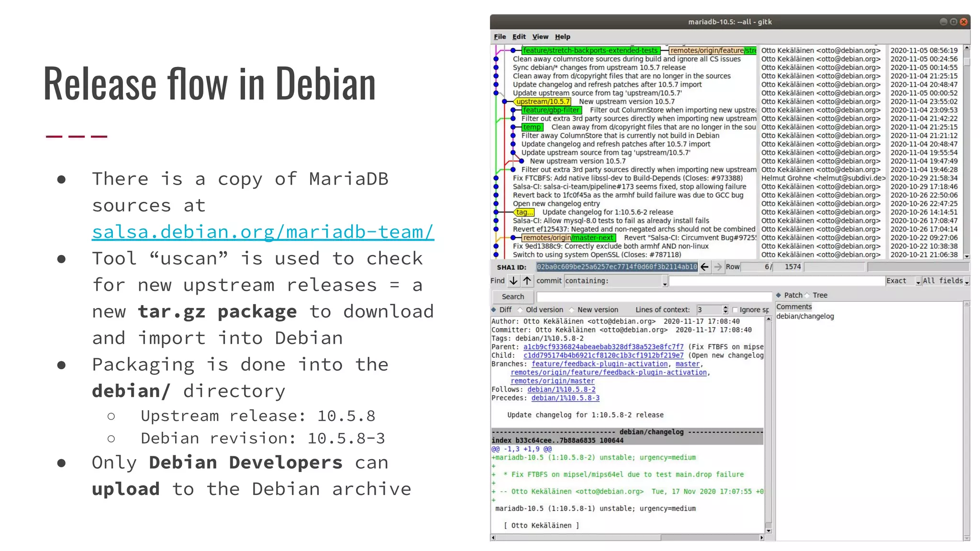Click the diff pane scrollbar down arrow
Viewport: 980px width, 551px height.
tap(768, 530)
